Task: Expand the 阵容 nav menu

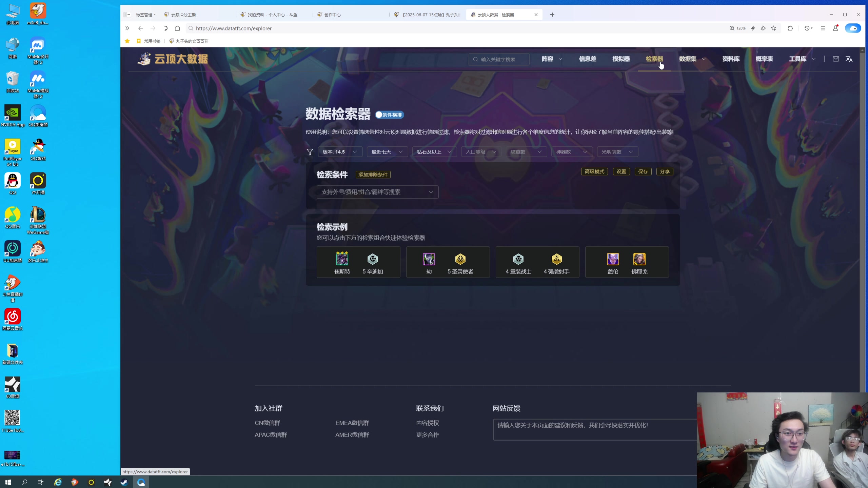Action: pyautogui.click(x=552, y=59)
